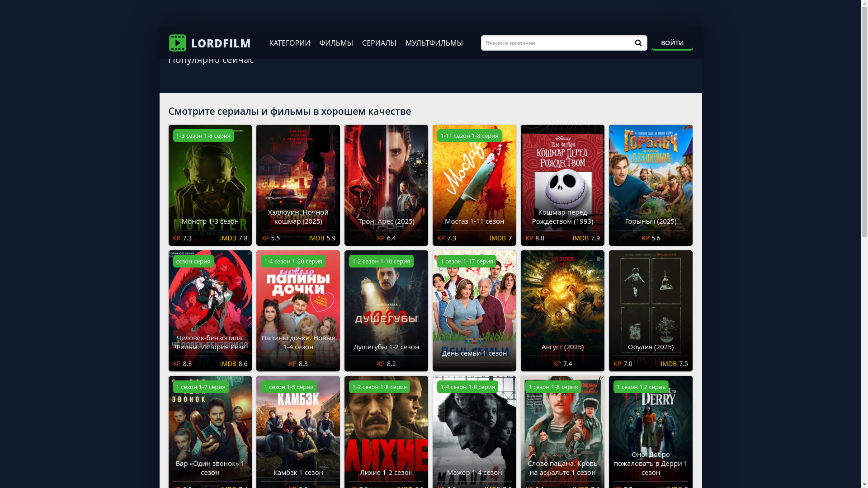This screenshot has width=868, height=488.
Task: Open Монстр 1-3 сезон poster
Action: click(x=210, y=185)
